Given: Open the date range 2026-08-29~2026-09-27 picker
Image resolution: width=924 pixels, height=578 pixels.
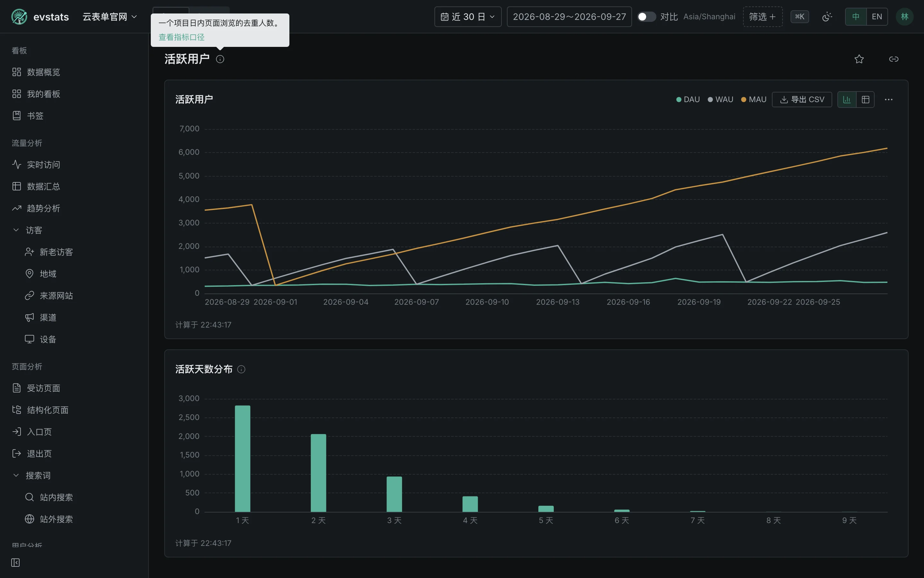Looking at the screenshot, I should [569, 17].
